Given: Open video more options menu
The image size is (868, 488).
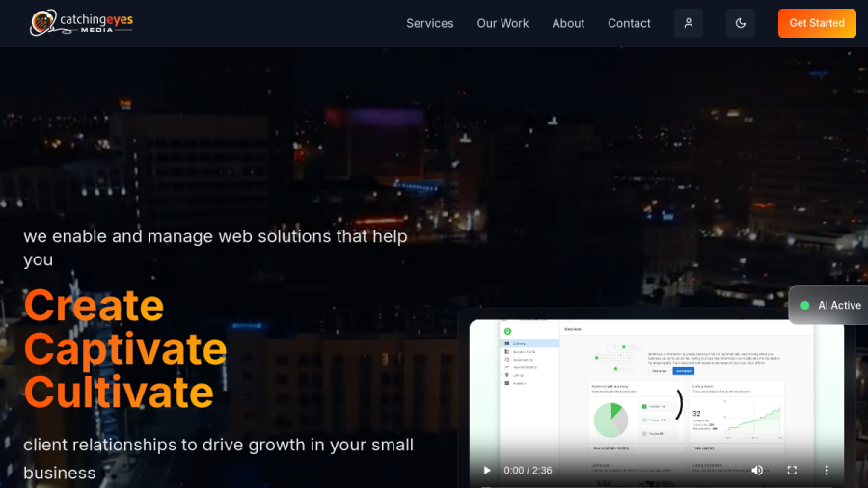Looking at the screenshot, I should coord(827,471).
